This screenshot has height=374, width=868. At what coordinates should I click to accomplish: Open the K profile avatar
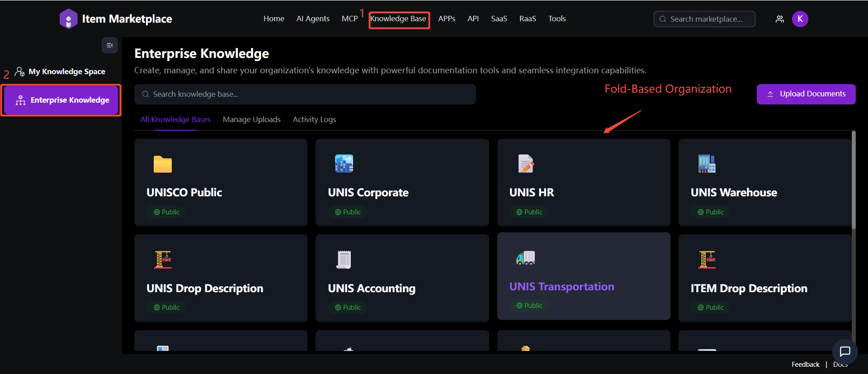(x=800, y=19)
